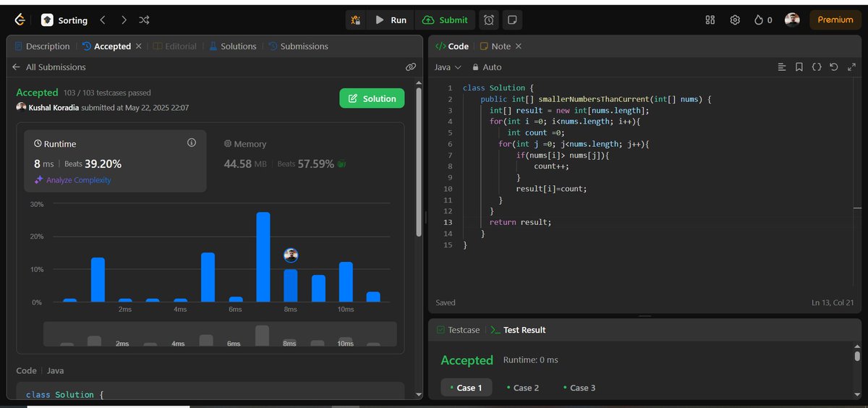This screenshot has height=408, width=868.
Task: Open the Testcase tab
Action: tap(458, 330)
